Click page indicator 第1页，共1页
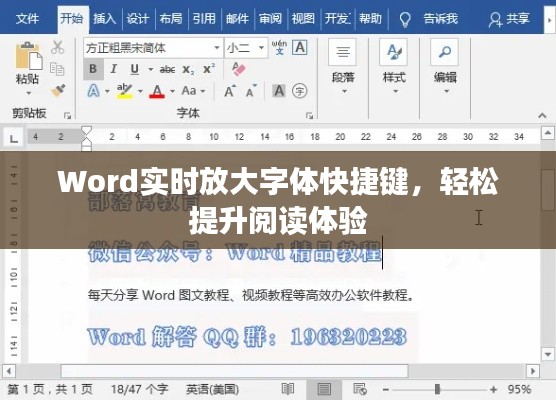 [x=50, y=389]
